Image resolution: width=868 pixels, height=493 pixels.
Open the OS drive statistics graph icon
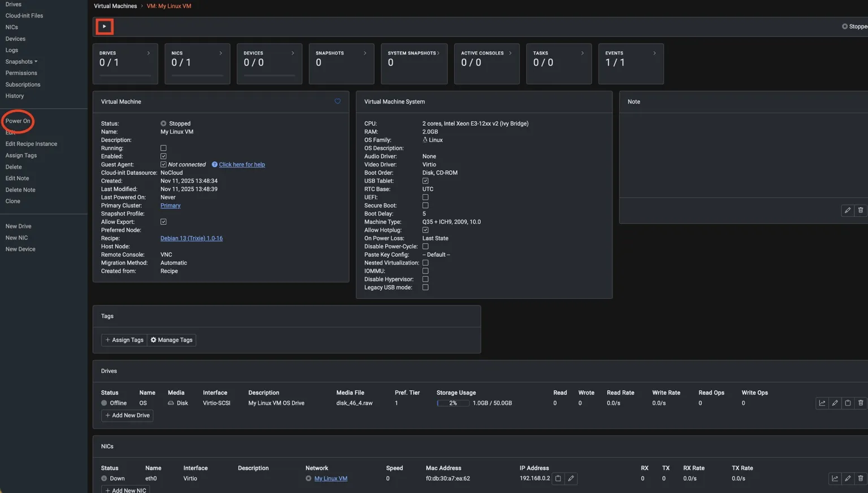pyautogui.click(x=822, y=403)
